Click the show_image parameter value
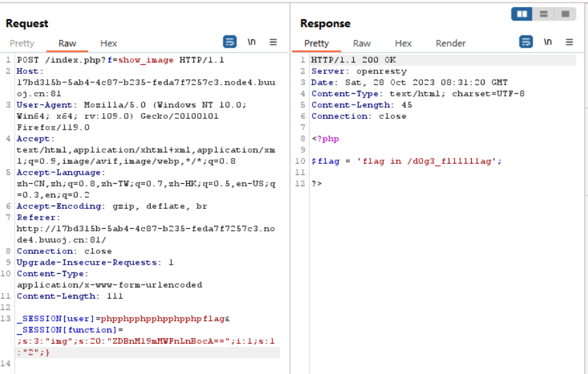Screen dimensions: 588x374 pyautogui.click(x=146, y=60)
